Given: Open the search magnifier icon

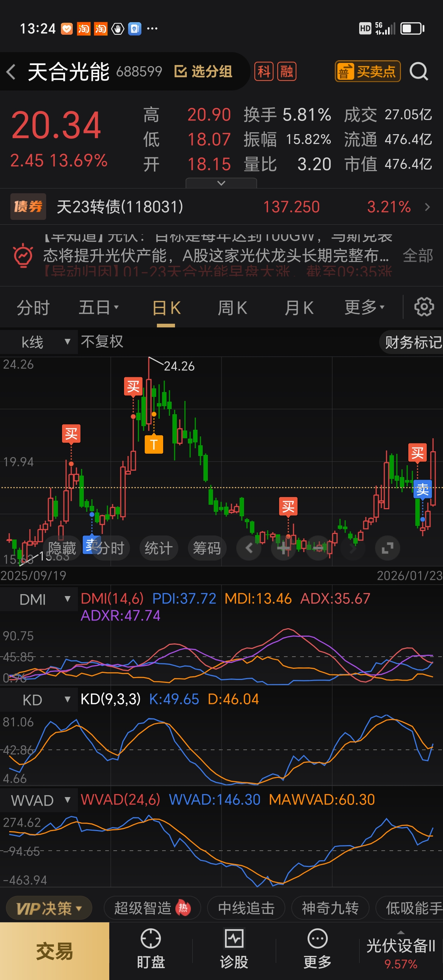Looking at the screenshot, I should [419, 72].
